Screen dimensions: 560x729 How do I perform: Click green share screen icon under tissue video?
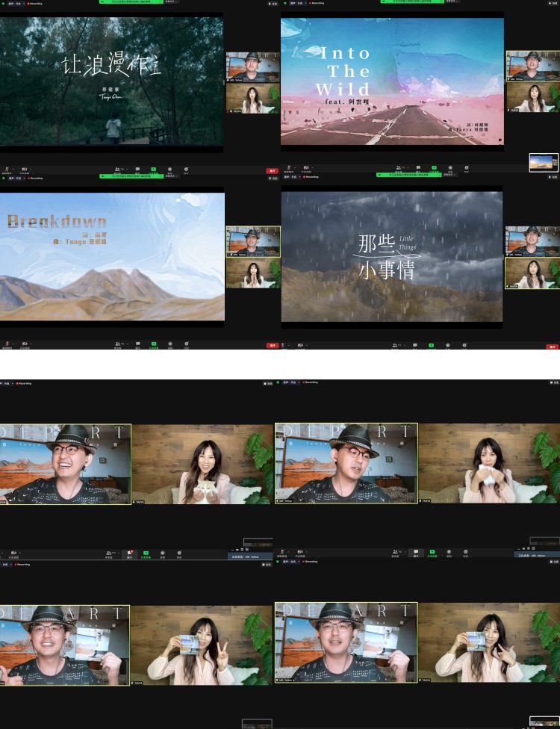click(x=432, y=552)
